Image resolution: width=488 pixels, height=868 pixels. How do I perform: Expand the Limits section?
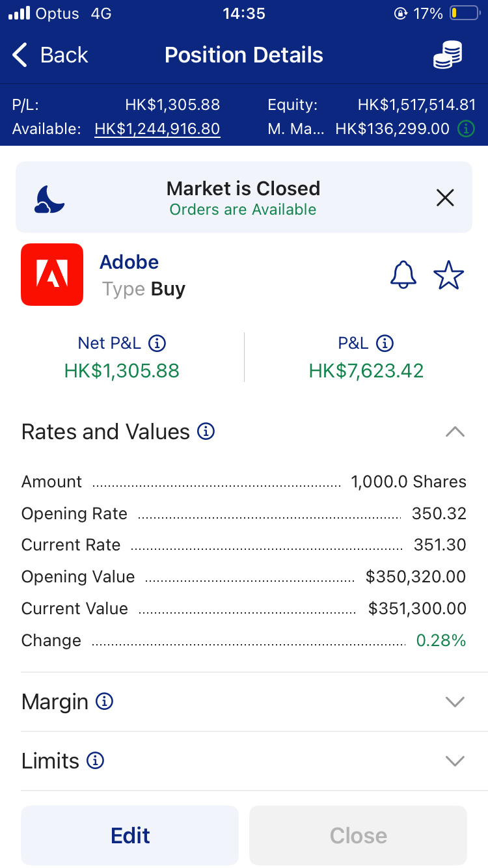point(455,761)
